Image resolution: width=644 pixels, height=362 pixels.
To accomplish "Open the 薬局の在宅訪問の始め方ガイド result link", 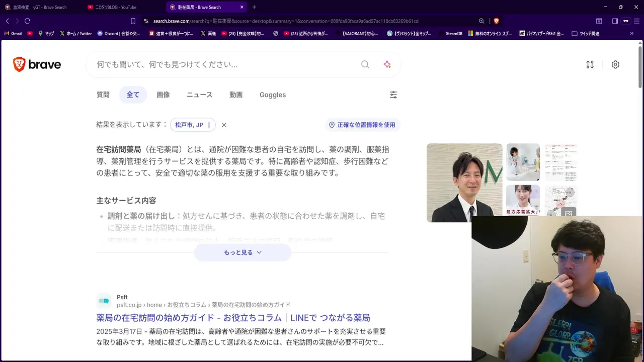I will [233, 318].
